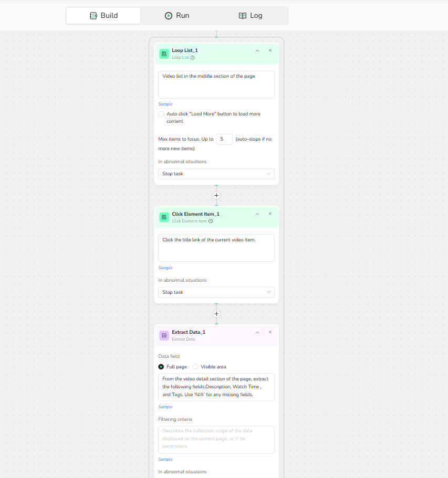Delete the Extract Data_1 node with X icon

(x=270, y=332)
